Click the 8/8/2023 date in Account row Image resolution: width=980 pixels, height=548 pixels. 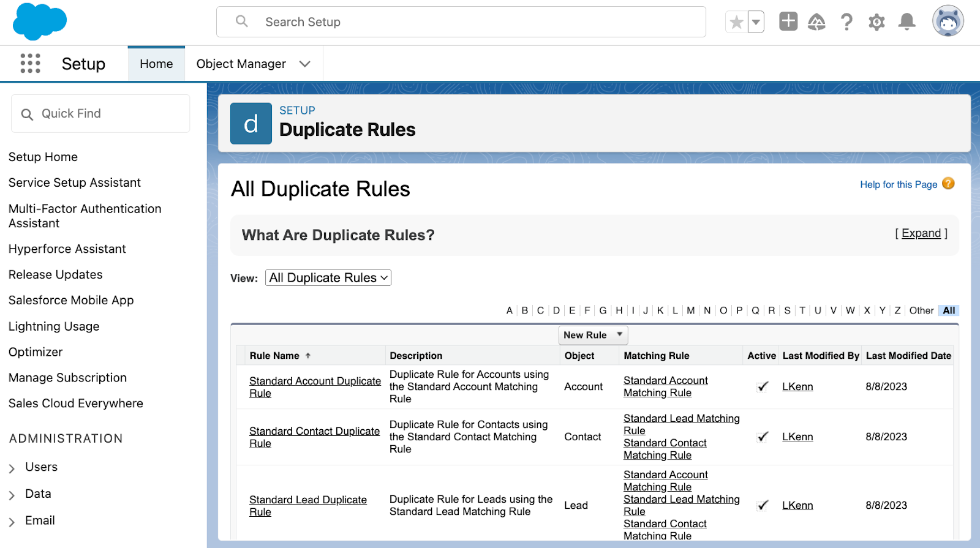coord(886,387)
